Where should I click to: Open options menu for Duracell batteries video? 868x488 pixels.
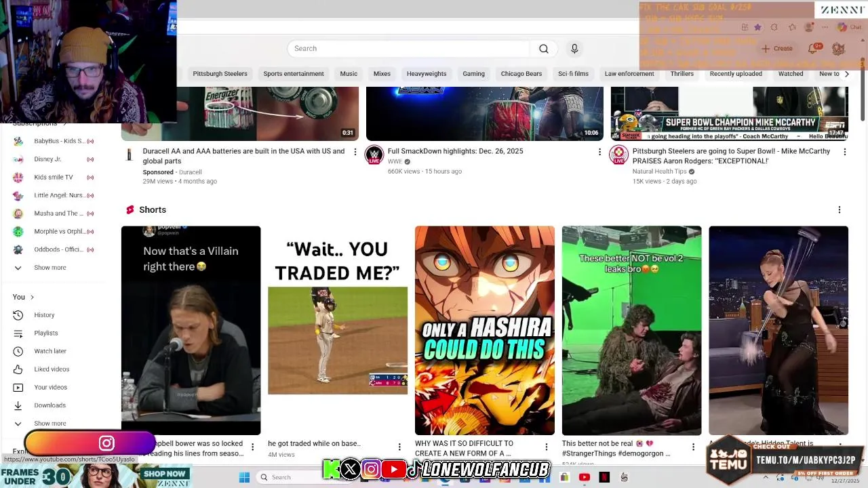pyautogui.click(x=355, y=152)
